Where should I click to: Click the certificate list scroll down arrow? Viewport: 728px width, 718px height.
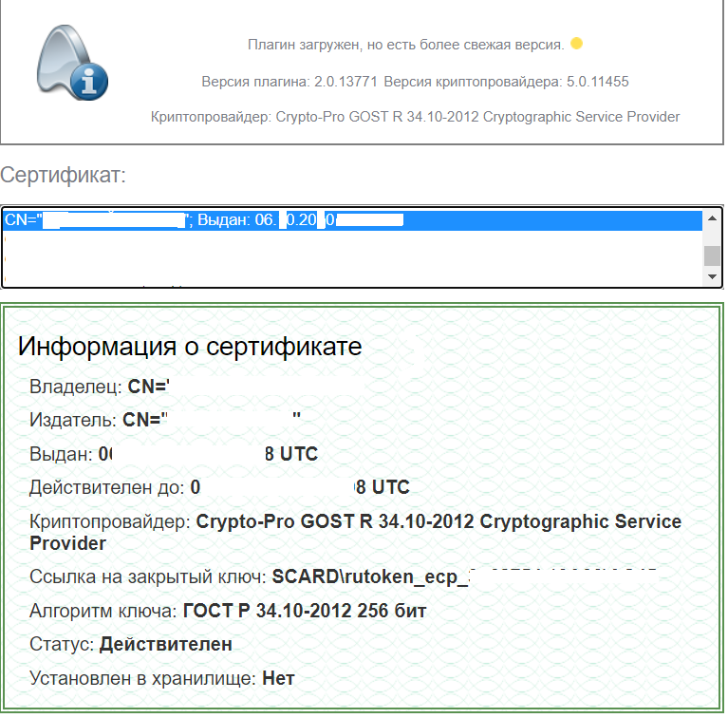click(x=712, y=276)
